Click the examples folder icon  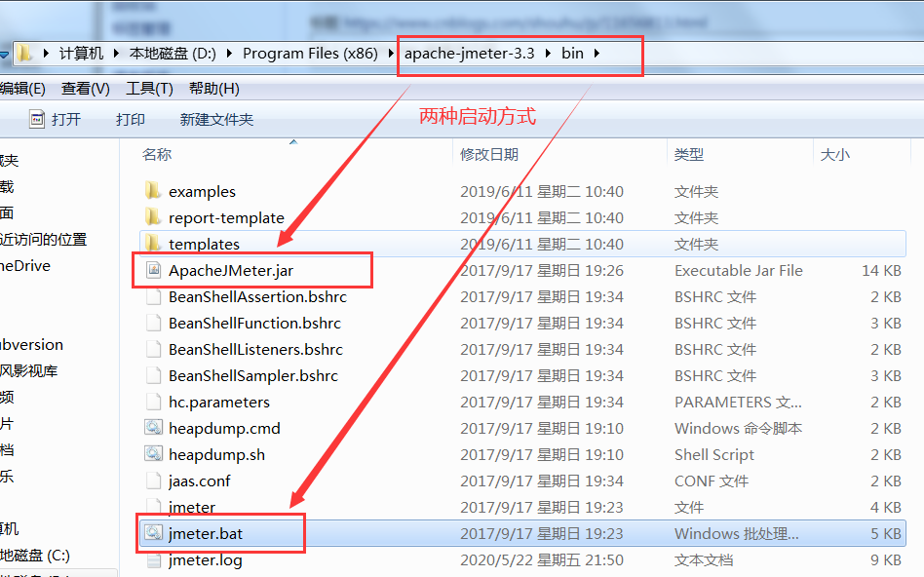pos(153,191)
